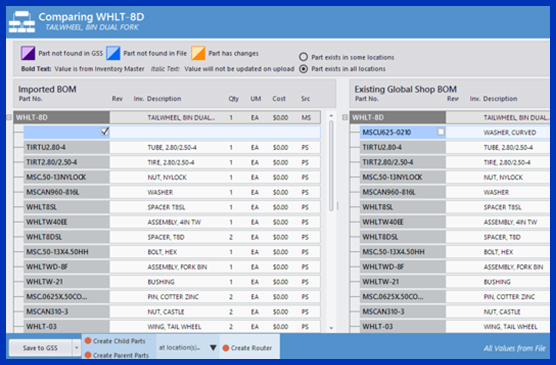Click scroll down arrow in Imported BOM
This screenshot has height=365, width=556.
click(x=331, y=328)
